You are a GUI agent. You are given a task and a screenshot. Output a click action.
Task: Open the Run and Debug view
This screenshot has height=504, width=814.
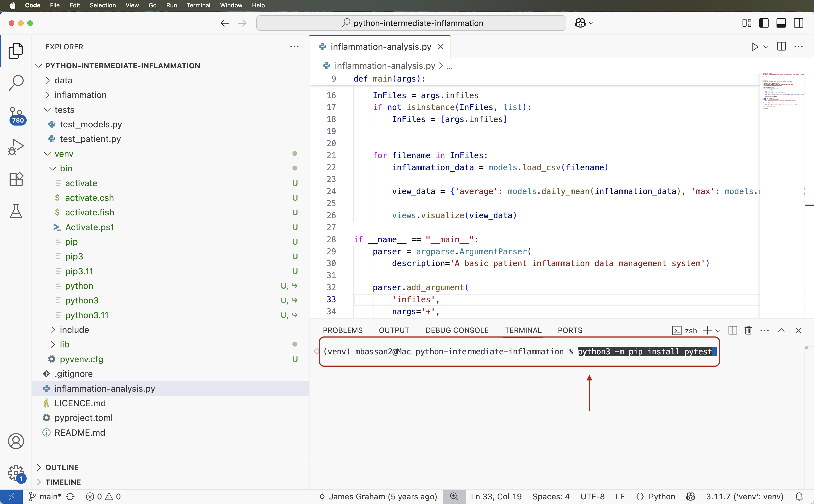coord(16,147)
